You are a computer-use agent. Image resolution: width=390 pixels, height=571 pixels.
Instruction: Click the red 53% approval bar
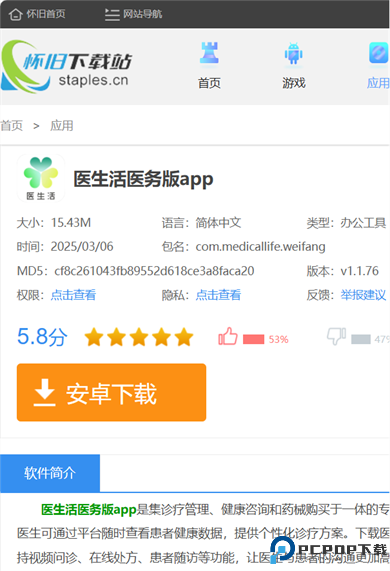tap(253, 339)
